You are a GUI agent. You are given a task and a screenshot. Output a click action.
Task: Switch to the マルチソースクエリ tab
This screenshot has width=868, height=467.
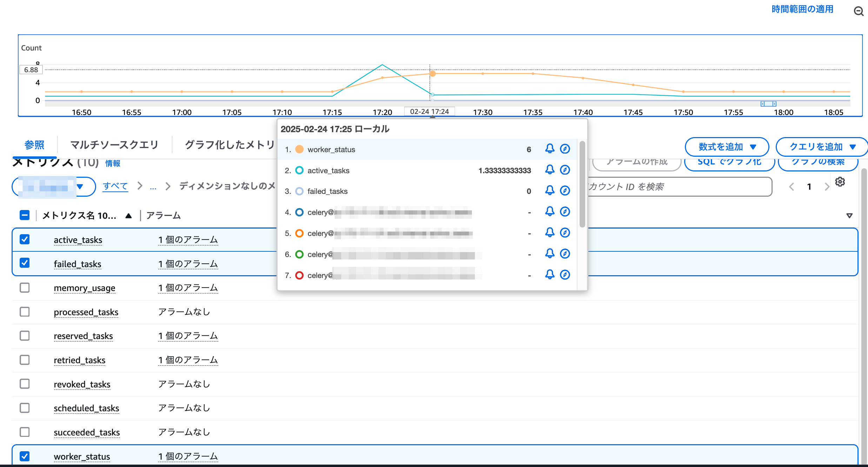[114, 144]
